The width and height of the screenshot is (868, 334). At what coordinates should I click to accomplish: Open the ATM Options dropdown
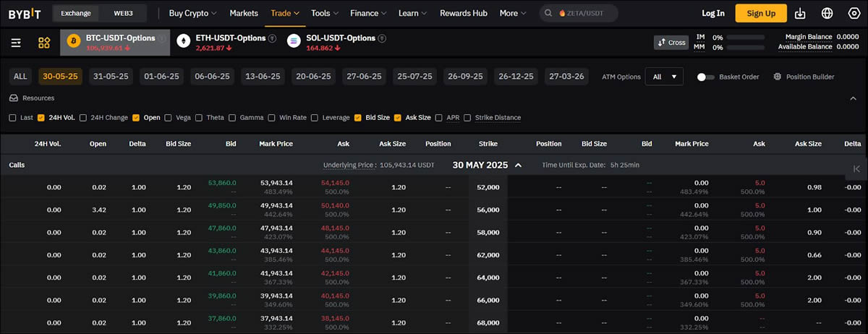click(x=663, y=77)
